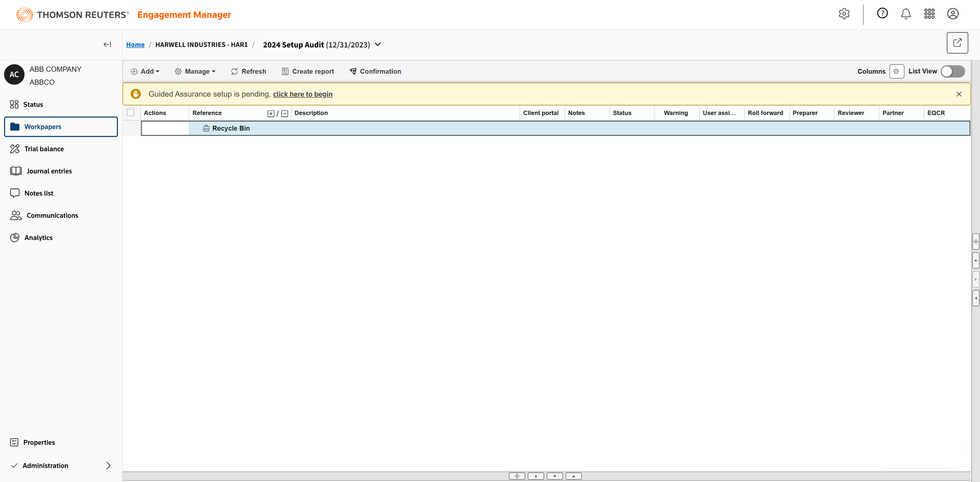
Task: Open Journal entries in sidebar
Action: [49, 171]
